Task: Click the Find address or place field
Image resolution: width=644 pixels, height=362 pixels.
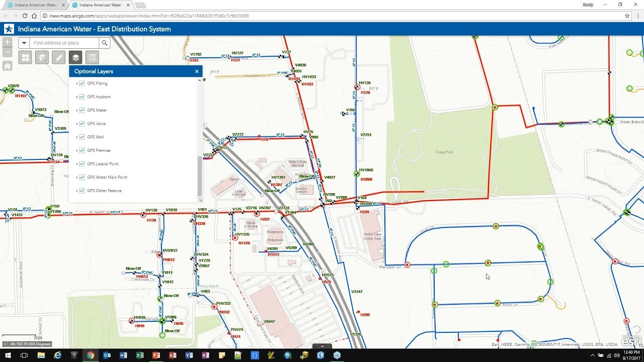Action: click(64, 43)
